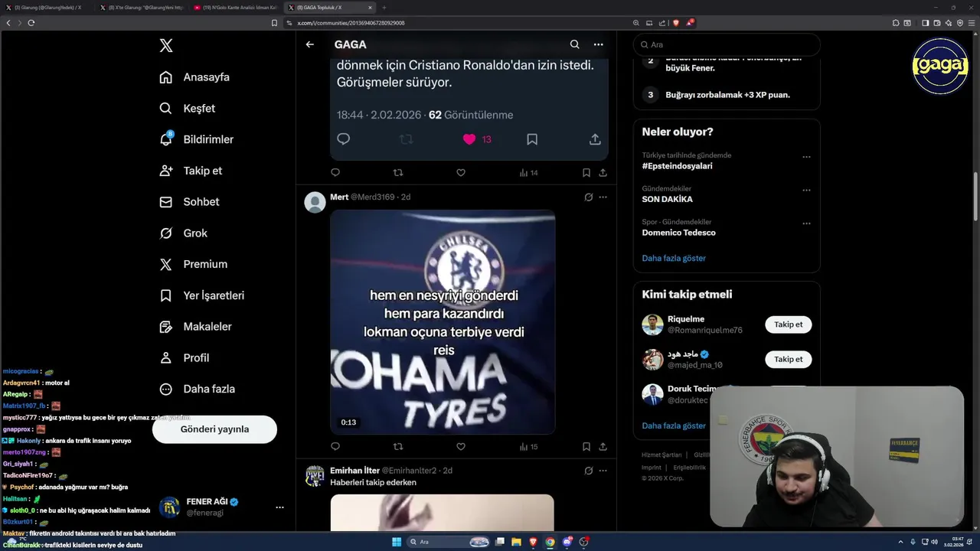
Task: Open Chrome from the taskbar
Action: pos(550,542)
